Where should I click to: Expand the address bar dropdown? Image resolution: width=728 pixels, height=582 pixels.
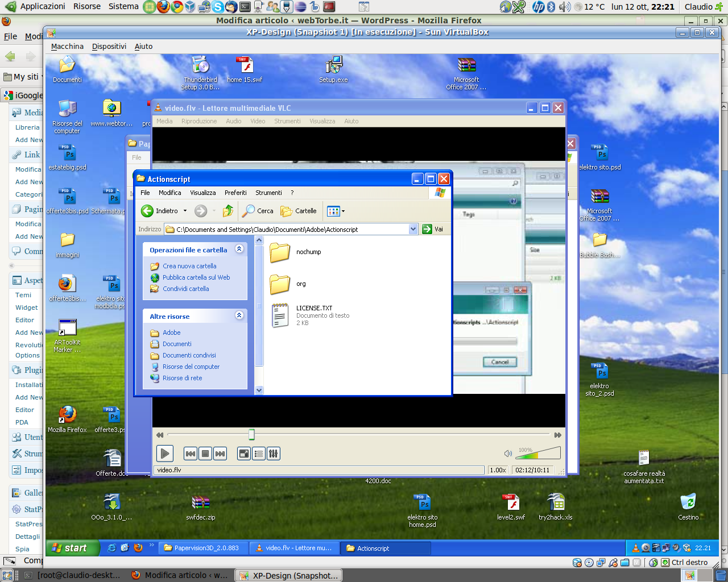point(413,229)
